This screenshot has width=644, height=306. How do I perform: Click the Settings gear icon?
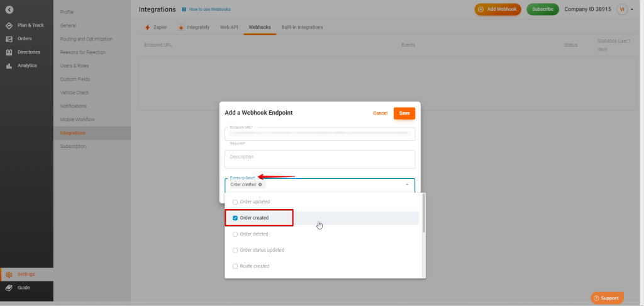[x=9, y=274]
